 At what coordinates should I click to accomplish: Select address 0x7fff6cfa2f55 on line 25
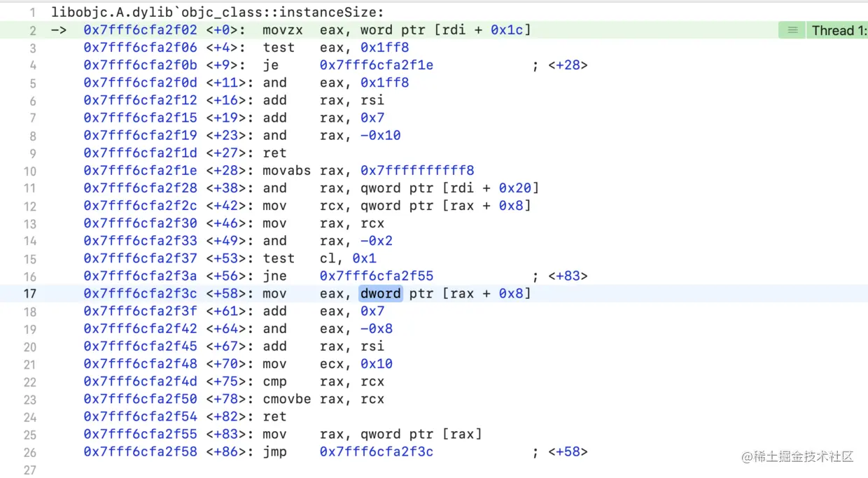click(140, 434)
